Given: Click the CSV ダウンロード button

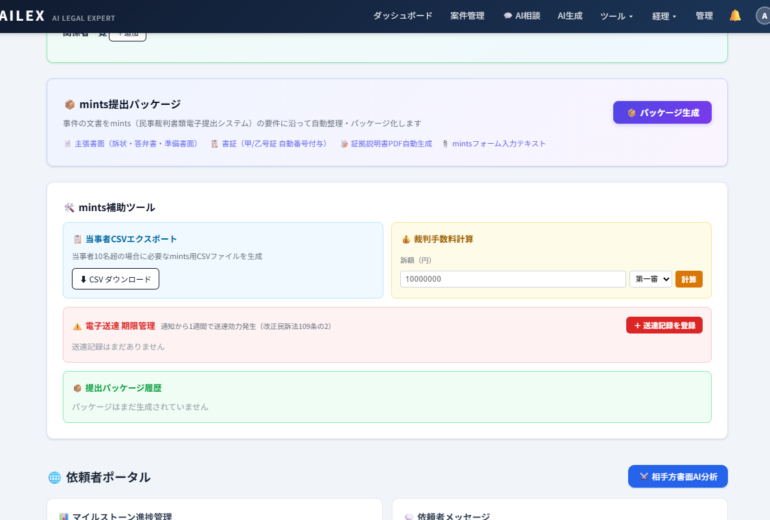Looking at the screenshot, I should (115, 279).
